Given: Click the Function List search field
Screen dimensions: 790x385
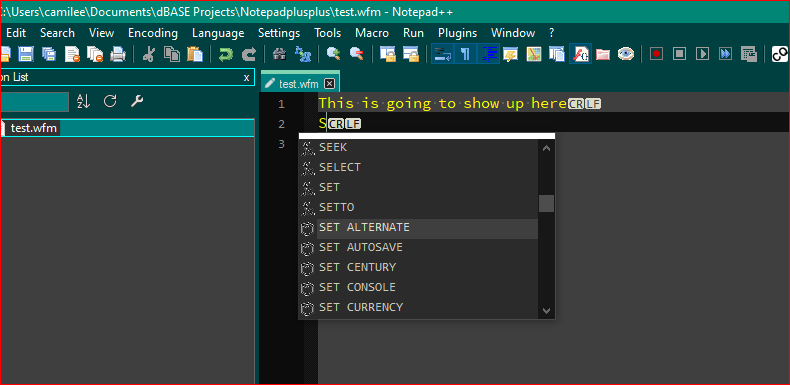Looking at the screenshot, I should (x=34, y=102).
